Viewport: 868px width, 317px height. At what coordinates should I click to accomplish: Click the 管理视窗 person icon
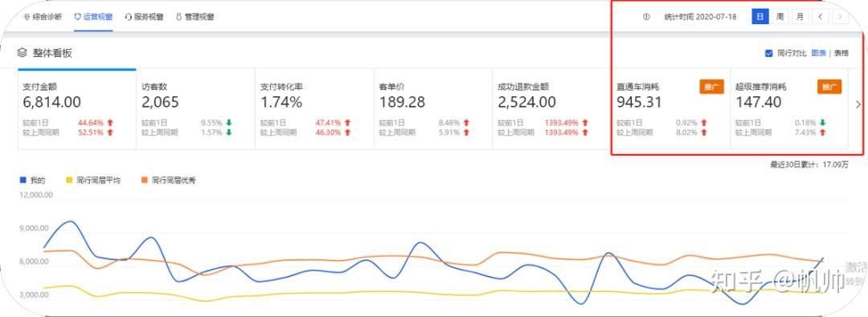coord(178,17)
